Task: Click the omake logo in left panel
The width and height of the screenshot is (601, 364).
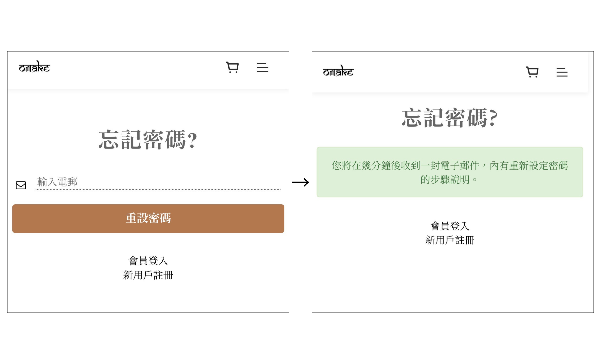Action: pos(34,67)
